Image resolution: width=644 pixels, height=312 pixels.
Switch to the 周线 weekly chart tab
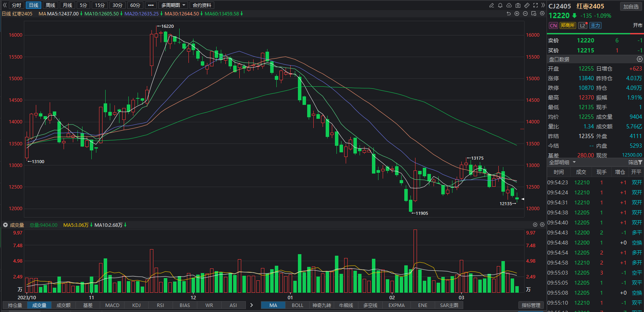click(50, 5)
